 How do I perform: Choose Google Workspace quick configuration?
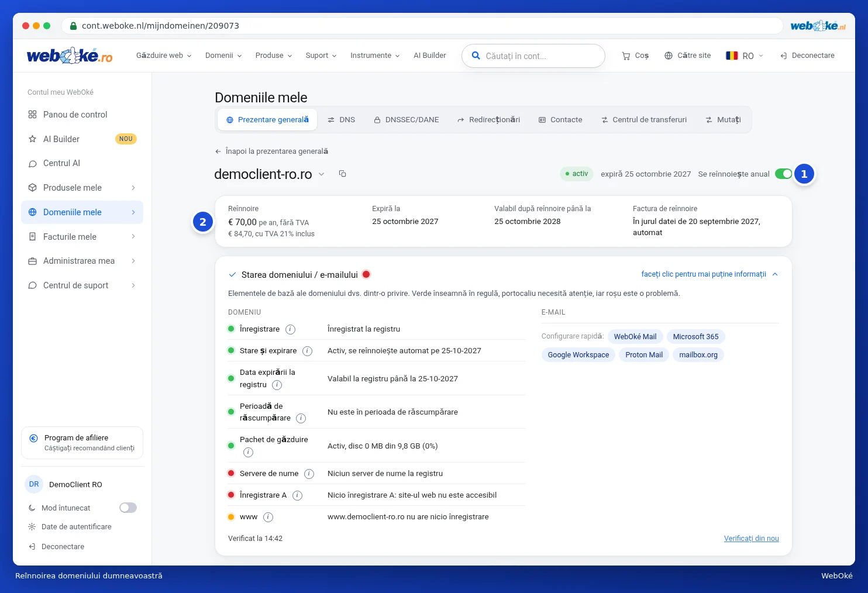point(578,355)
